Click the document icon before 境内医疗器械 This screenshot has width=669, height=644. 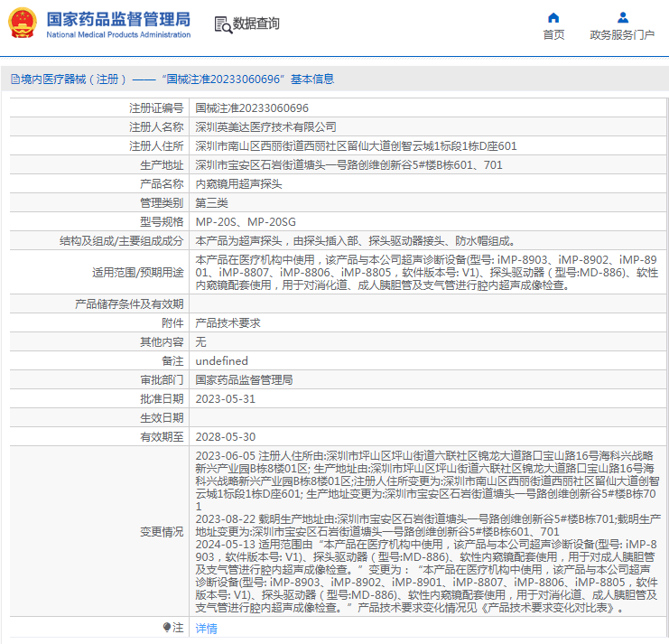[x=15, y=79]
